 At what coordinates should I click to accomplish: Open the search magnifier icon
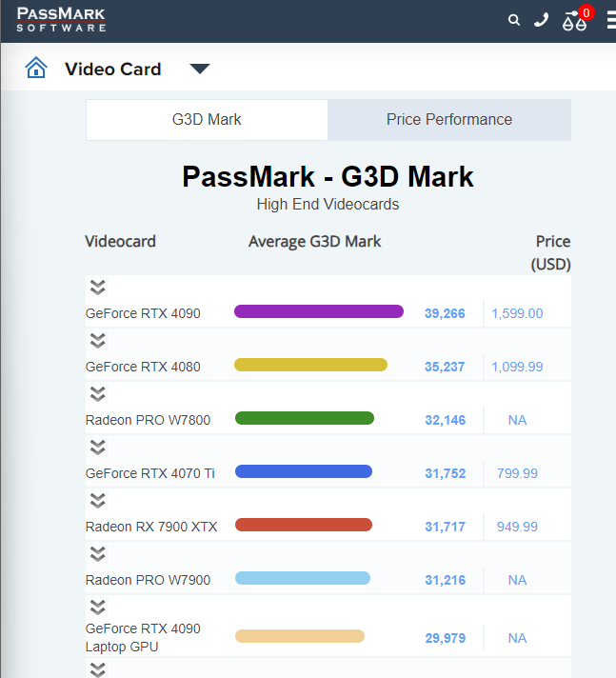pyautogui.click(x=513, y=20)
